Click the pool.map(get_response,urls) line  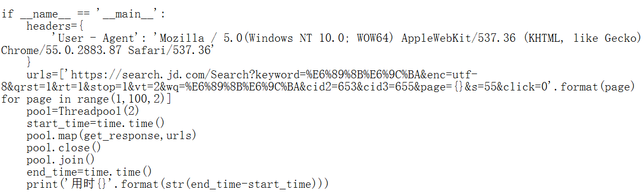point(111,135)
